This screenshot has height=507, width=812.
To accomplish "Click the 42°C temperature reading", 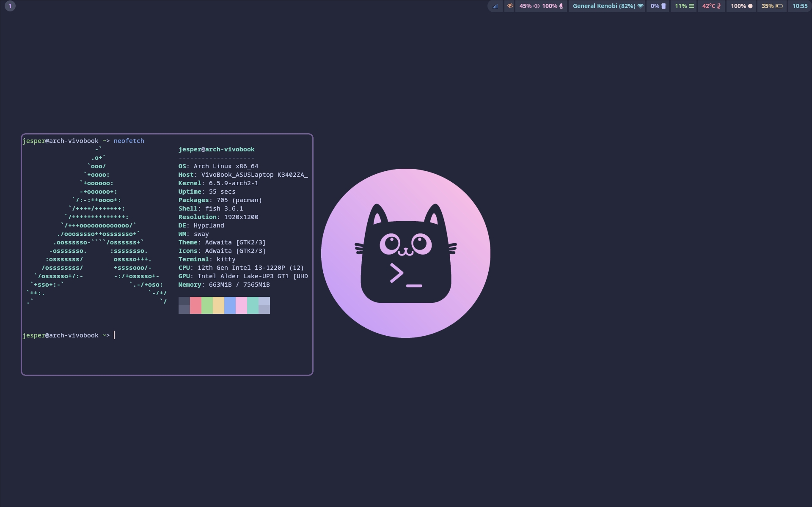I will pos(709,6).
